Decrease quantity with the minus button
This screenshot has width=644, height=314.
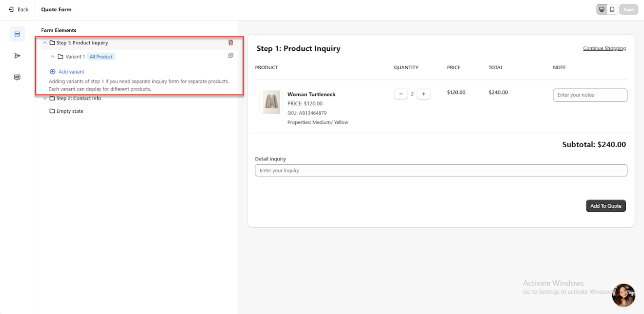pos(401,94)
